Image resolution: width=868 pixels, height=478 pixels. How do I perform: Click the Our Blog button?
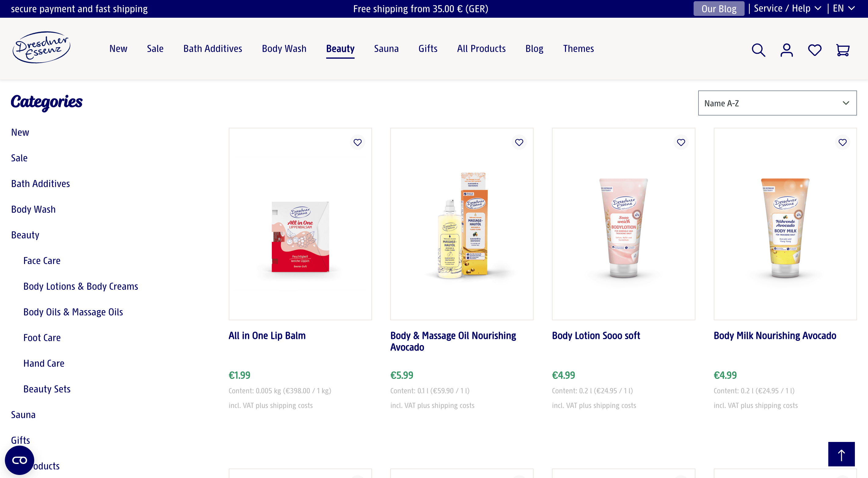click(718, 9)
